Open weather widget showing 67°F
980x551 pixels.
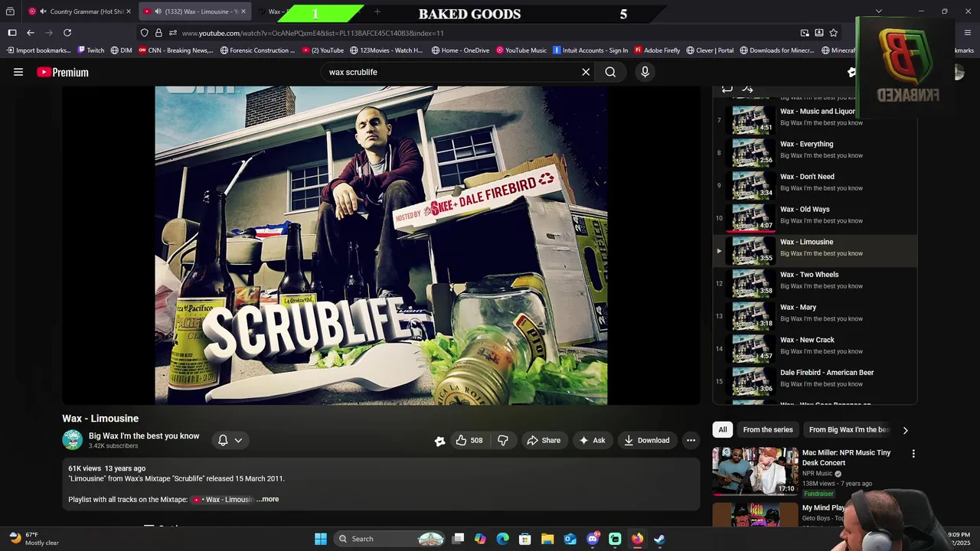34,539
